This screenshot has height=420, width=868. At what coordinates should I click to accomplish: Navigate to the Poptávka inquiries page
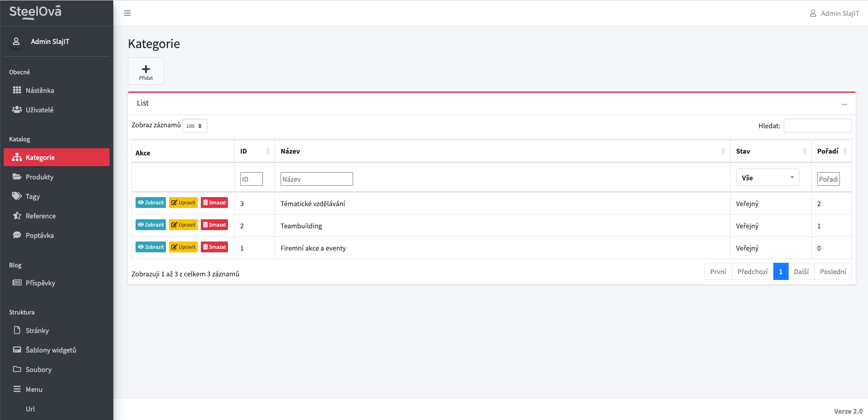tap(39, 235)
